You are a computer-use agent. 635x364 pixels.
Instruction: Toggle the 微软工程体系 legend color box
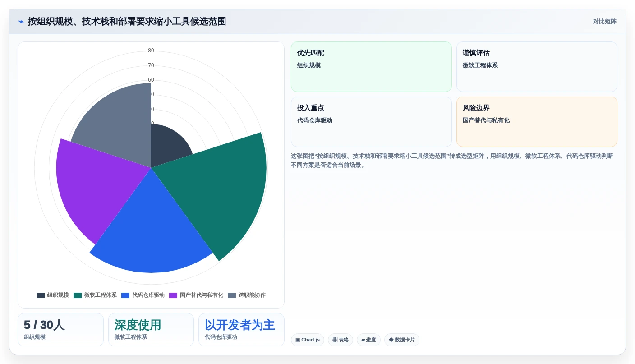(78, 295)
